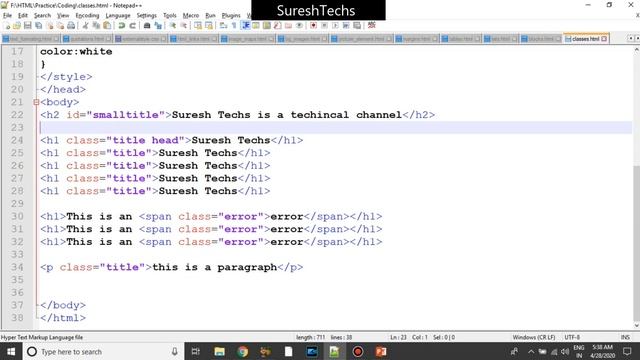Click the editor scrollbar up arrow

636,50
